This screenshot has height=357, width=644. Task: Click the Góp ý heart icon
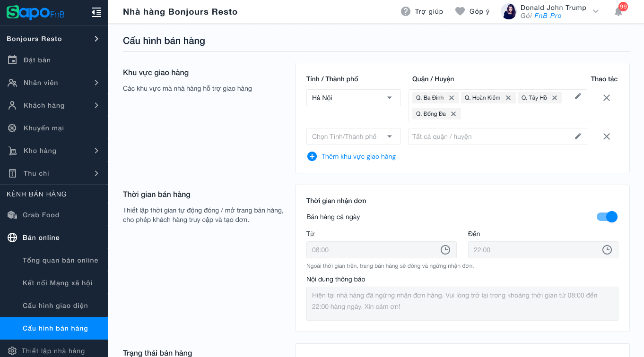click(x=460, y=11)
